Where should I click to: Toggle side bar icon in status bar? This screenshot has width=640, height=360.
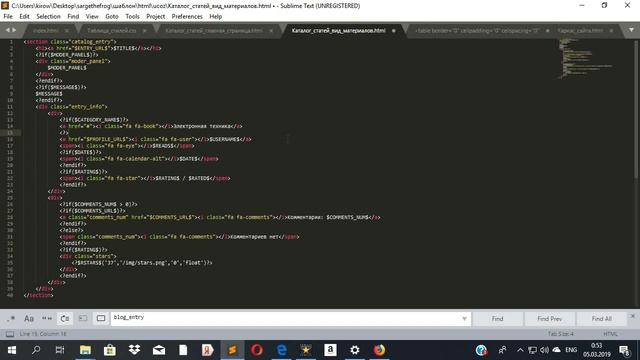click(x=10, y=334)
